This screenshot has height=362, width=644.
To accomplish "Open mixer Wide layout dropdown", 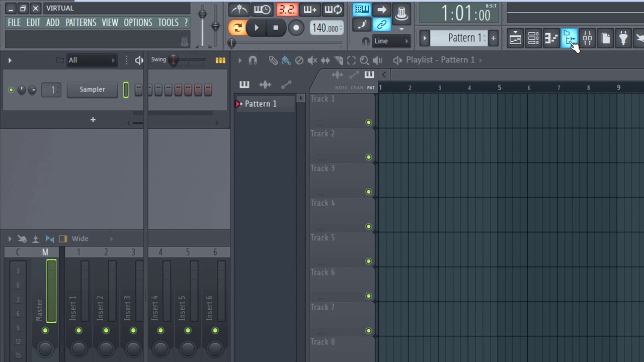I will tap(93, 239).
